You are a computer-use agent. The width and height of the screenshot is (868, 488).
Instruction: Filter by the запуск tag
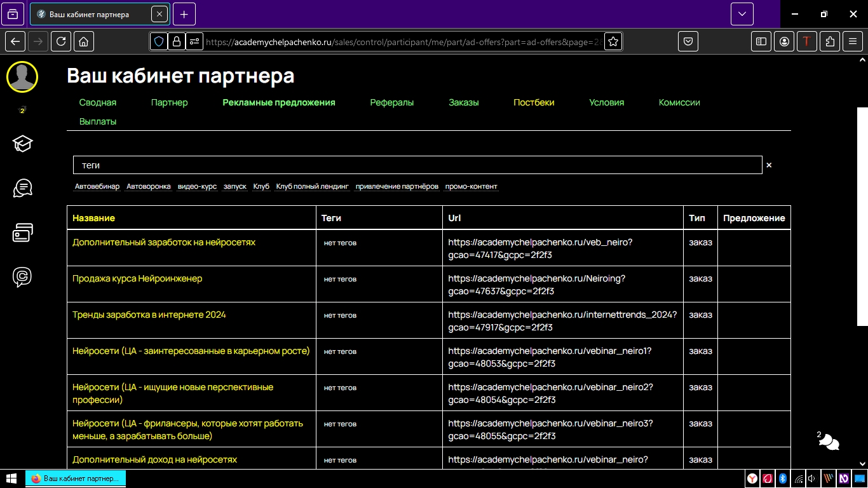click(235, 187)
